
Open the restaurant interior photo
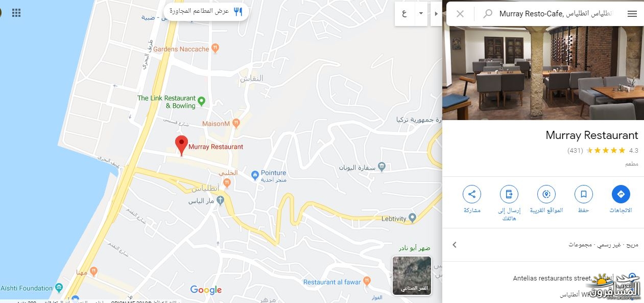543,73
